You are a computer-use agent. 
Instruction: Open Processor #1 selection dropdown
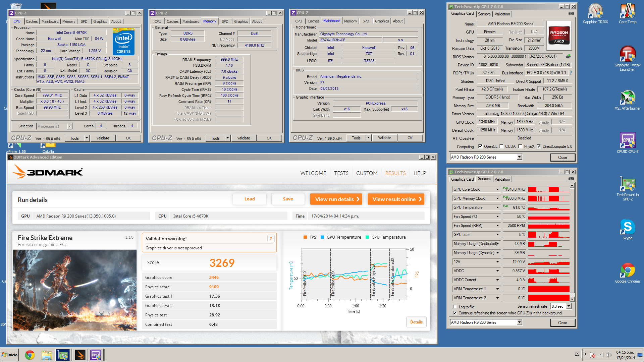[x=69, y=126]
